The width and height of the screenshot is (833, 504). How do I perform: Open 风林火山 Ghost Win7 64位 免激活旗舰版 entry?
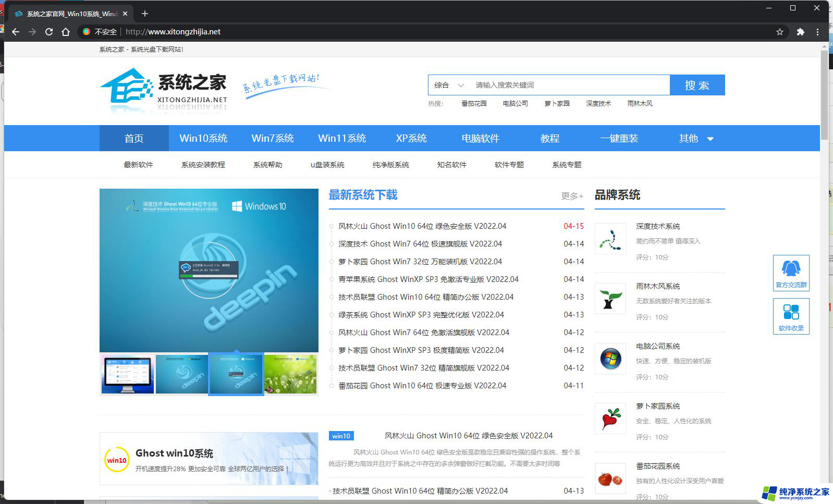click(x=424, y=333)
